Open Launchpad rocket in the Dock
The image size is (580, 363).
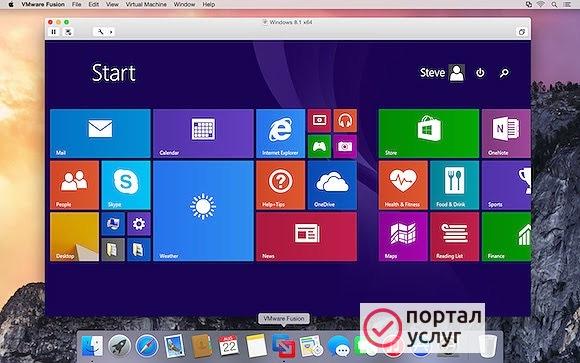click(119, 346)
